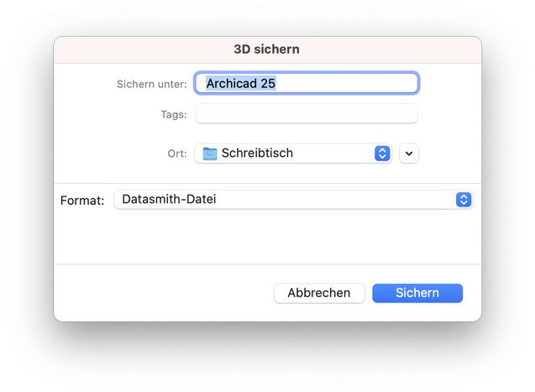Click the empty title bar left of '3D sichern'
This screenshot has width=535, height=392.
pyautogui.click(x=134, y=50)
